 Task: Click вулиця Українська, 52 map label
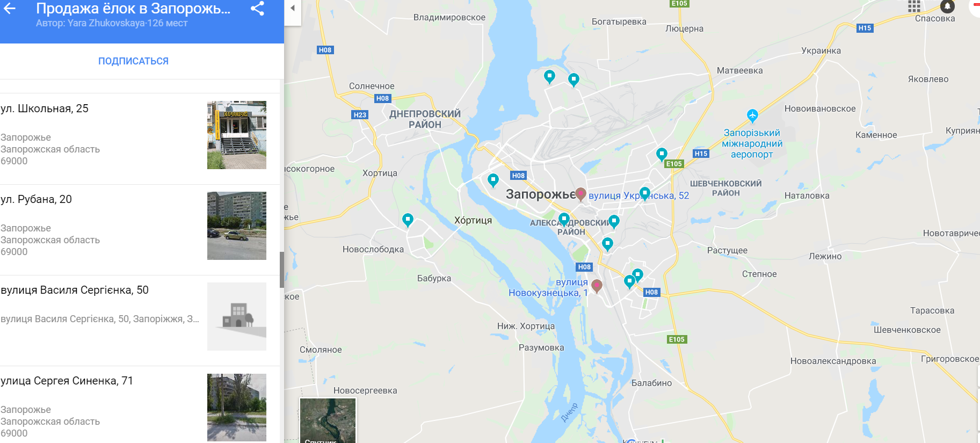pyautogui.click(x=638, y=195)
